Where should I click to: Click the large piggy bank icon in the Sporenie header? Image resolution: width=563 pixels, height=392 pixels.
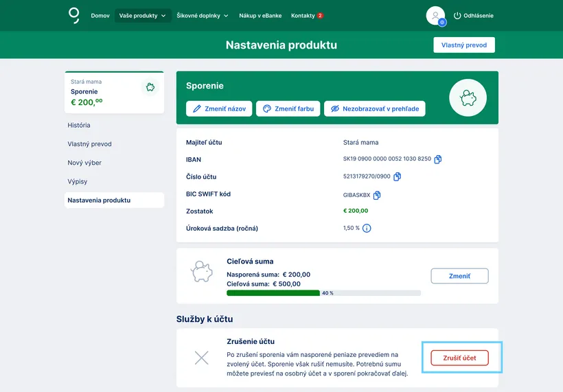pyautogui.click(x=468, y=97)
